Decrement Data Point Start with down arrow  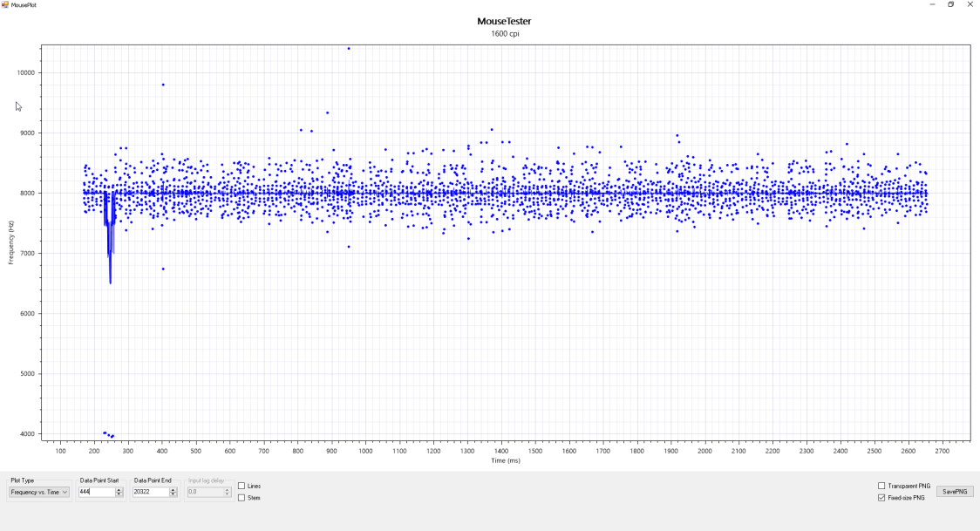point(119,495)
